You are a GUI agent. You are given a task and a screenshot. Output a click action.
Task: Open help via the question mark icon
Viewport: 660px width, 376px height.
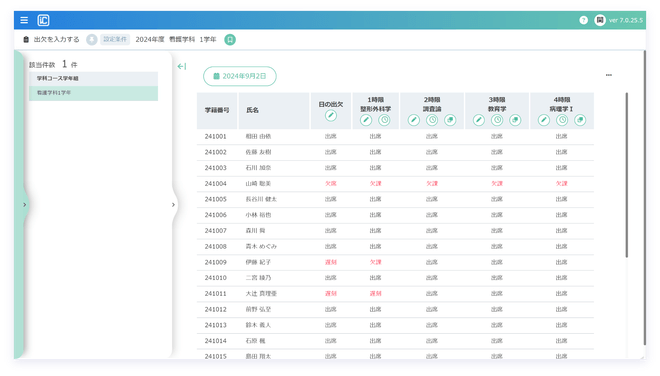click(x=583, y=20)
